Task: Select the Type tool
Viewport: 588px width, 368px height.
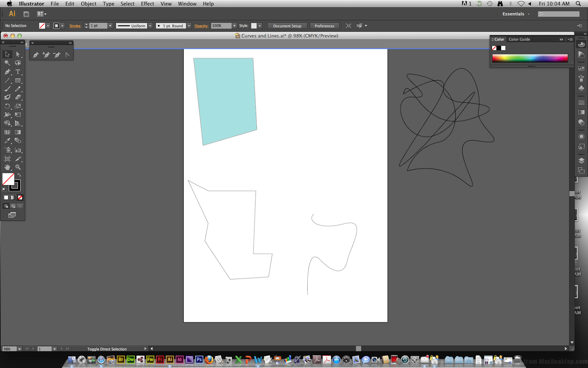Action: [18, 72]
